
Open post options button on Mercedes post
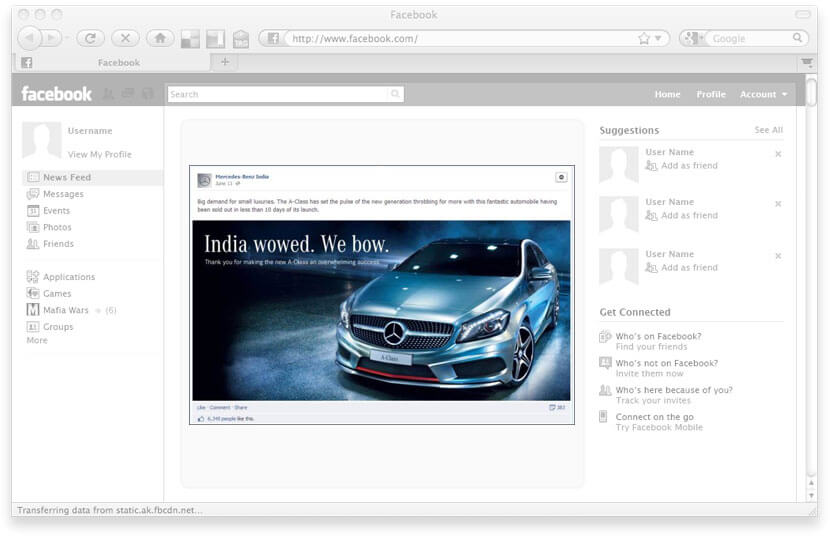pos(561,177)
